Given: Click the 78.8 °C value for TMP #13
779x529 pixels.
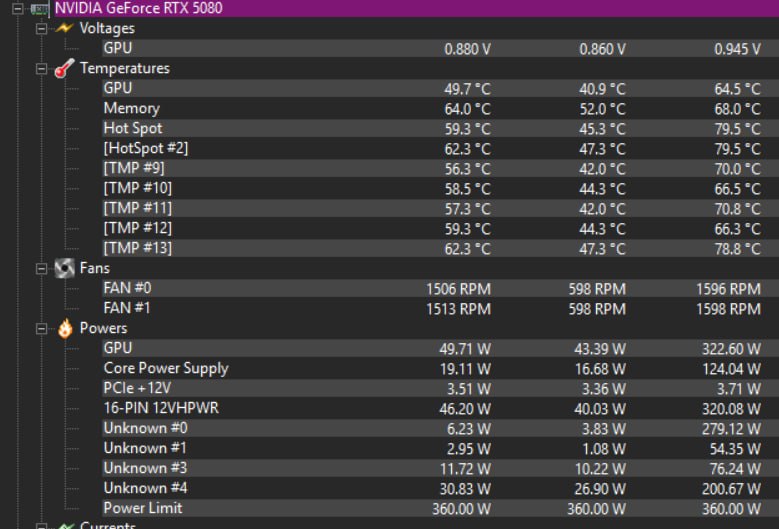Looking at the screenshot, I should pos(737,249).
